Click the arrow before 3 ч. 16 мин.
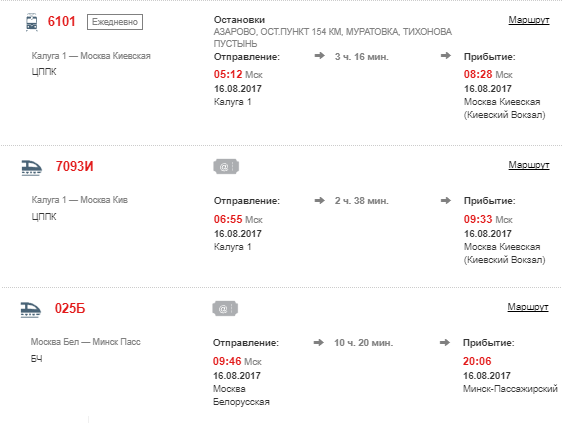Viewport: 572px width, 430px height. point(320,56)
